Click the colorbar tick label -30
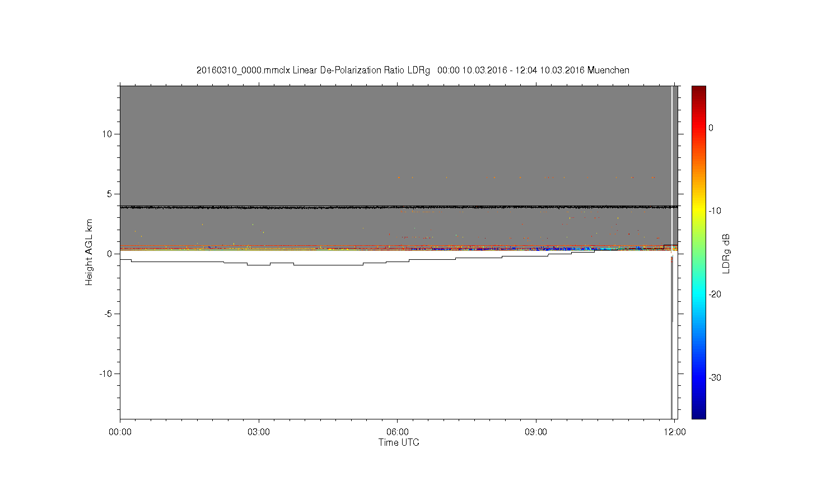Screen dimensions: 840x504 tap(715, 377)
